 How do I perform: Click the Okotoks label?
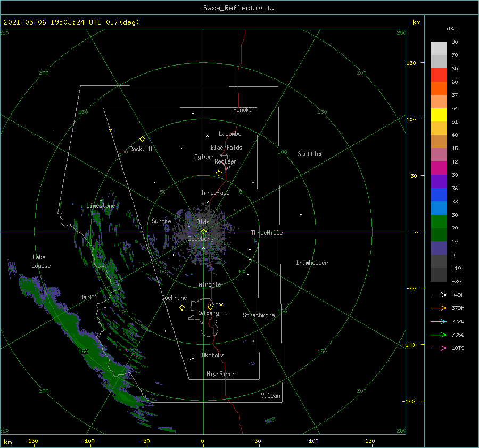pyautogui.click(x=213, y=355)
